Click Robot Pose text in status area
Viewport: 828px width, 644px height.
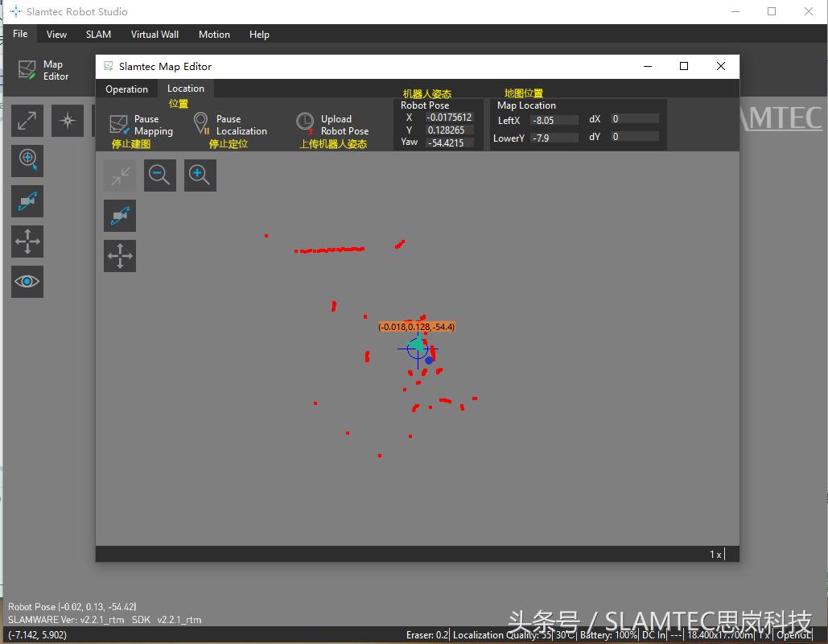(x=72, y=606)
